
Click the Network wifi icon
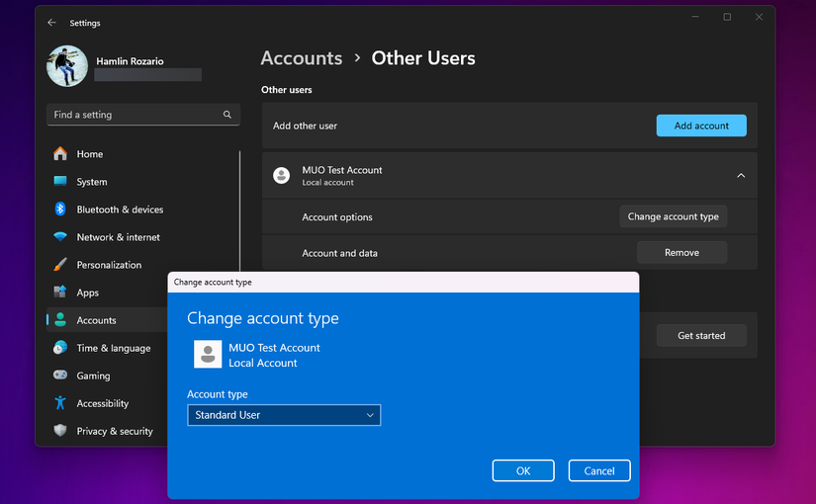point(60,236)
